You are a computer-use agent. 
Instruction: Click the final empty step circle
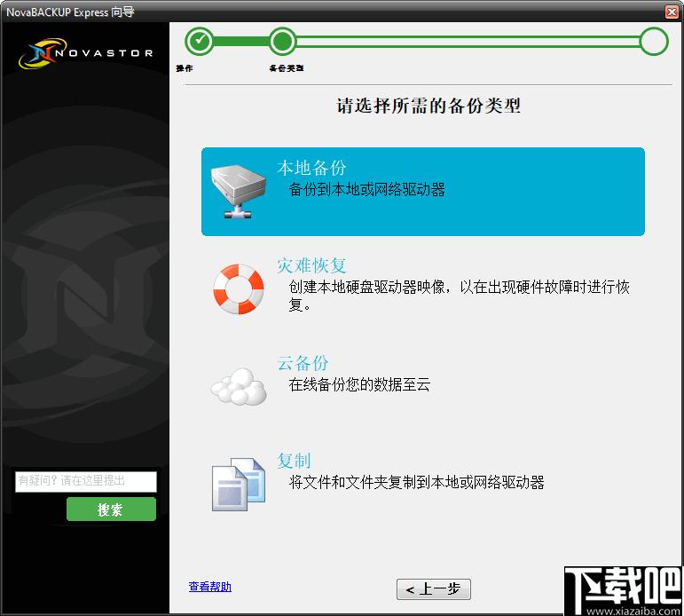654,41
